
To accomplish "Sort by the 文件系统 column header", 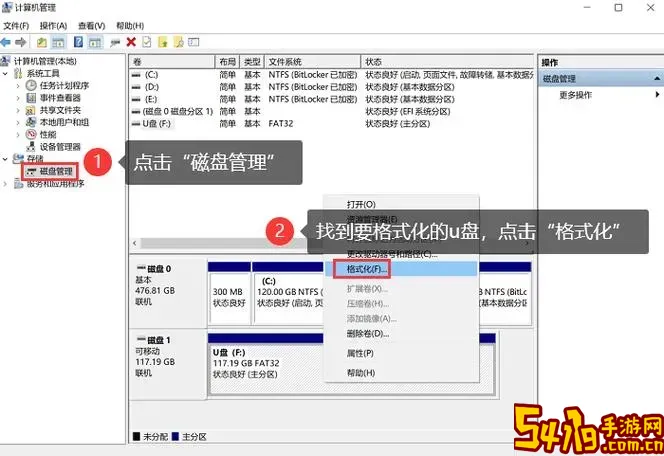I will pyautogui.click(x=313, y=62).
